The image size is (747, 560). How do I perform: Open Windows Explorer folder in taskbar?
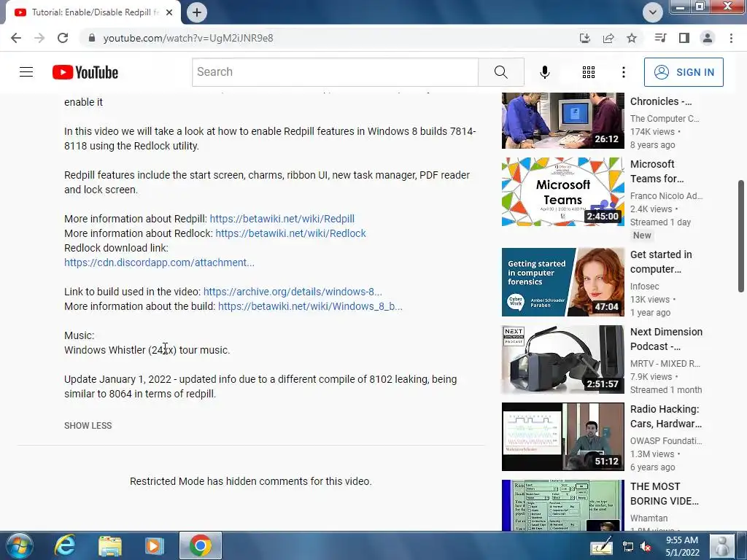110,545
